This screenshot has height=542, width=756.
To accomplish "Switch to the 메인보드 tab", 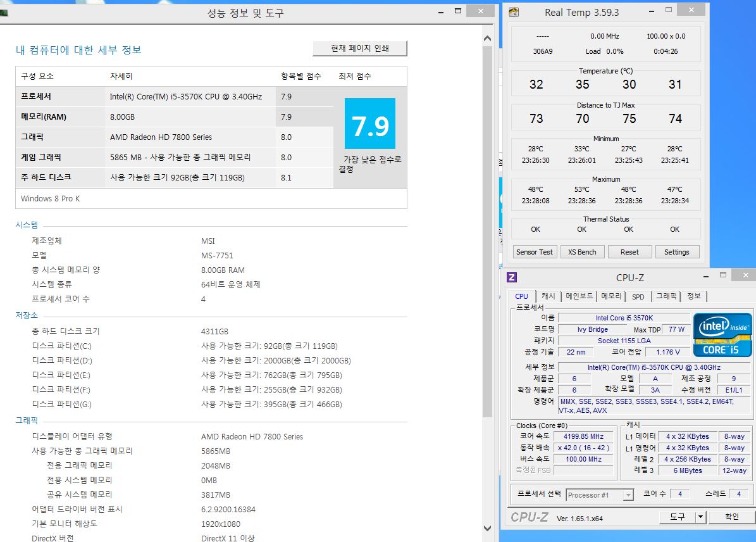I will click(x=579, y=296).
